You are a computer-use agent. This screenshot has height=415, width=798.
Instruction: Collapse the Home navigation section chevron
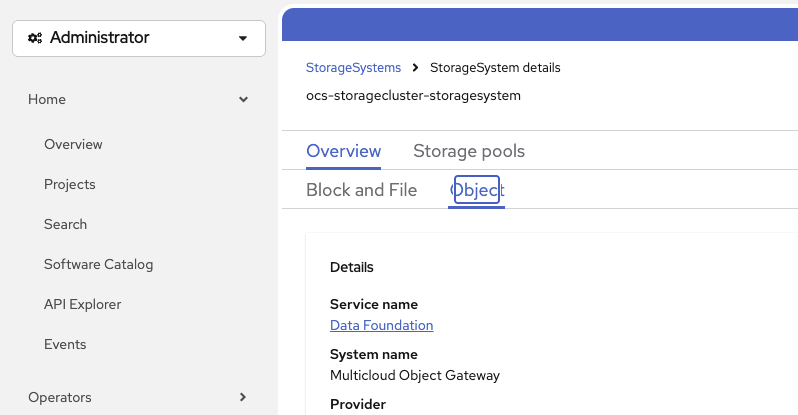243,100
